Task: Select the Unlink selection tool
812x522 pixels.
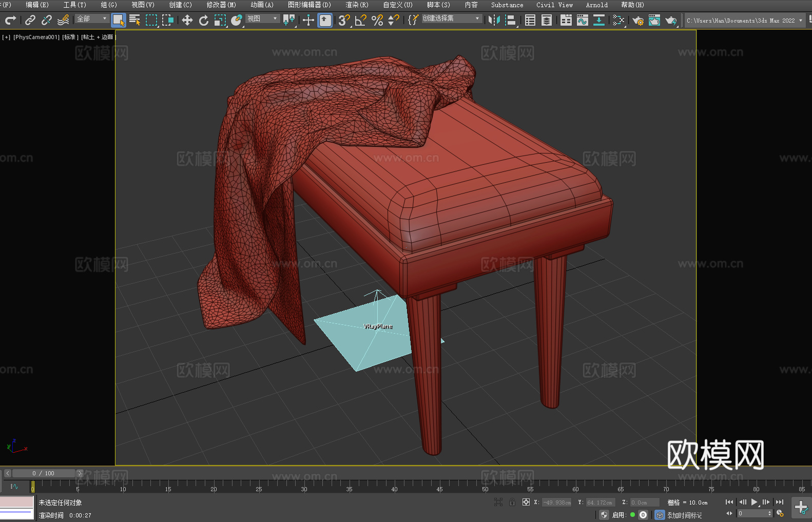Action: point(47,20)
